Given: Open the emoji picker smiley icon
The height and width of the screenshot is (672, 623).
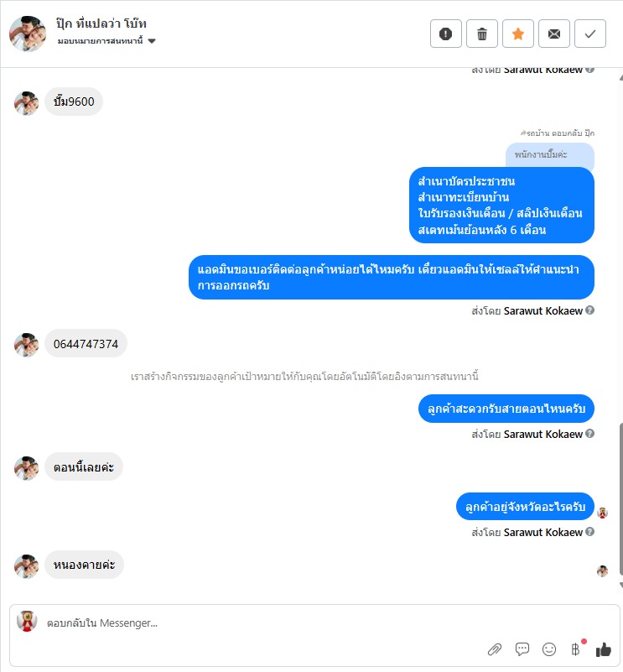Looking at the screenshot, I should [549, 649].
